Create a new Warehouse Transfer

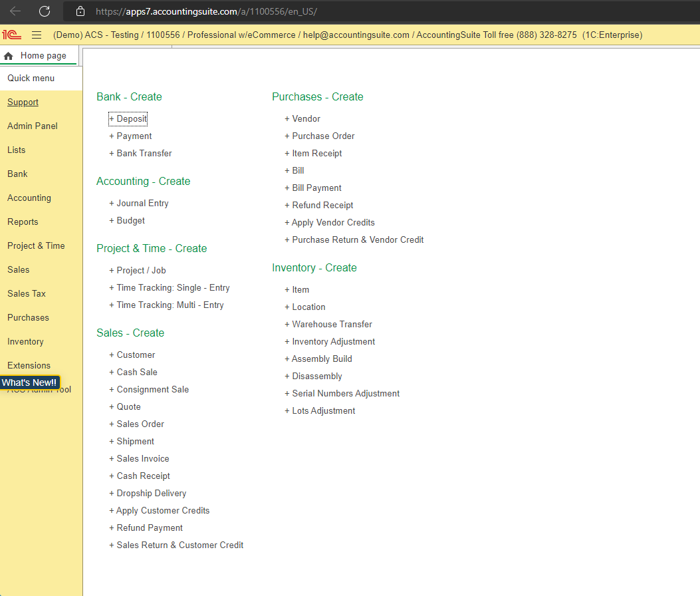click(x=328, y=325)
